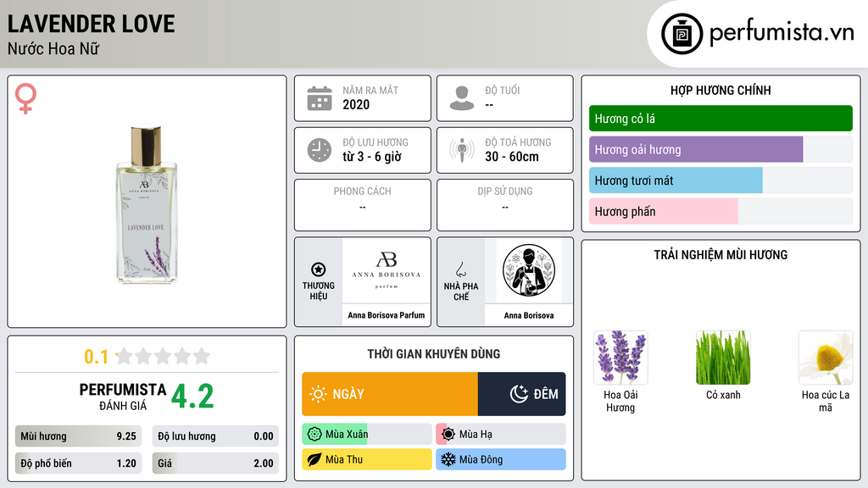The image size is (868, 488).
Task: Click the calendar icon beside Năm ra mắt
Action: [x=320, y=98]
